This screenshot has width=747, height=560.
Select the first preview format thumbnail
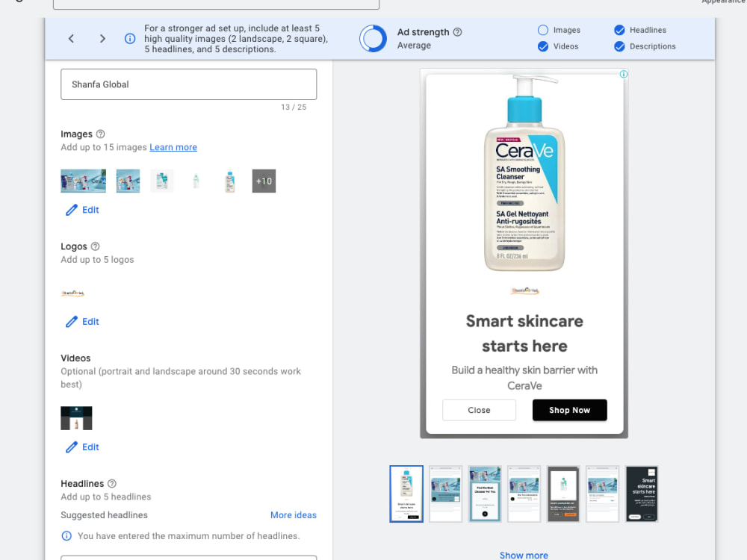(406, 494)
